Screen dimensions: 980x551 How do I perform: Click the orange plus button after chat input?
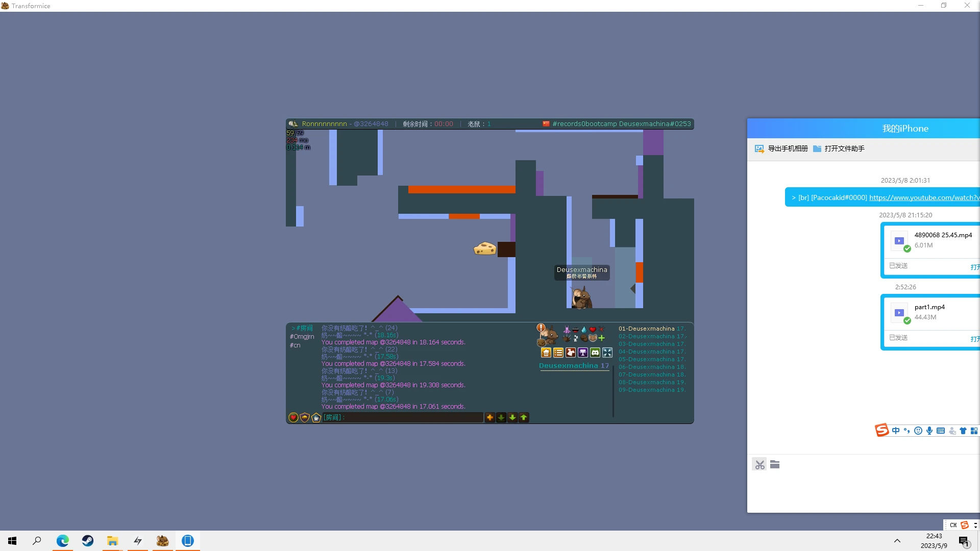[490, 418]
